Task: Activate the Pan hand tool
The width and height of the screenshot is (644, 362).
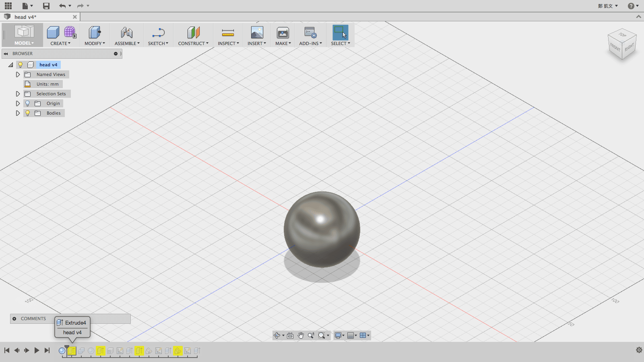Action: (x=301, y=335)
